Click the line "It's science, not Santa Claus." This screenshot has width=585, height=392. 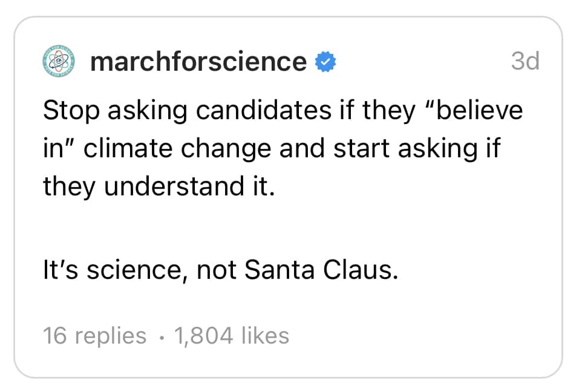[221, 270]
